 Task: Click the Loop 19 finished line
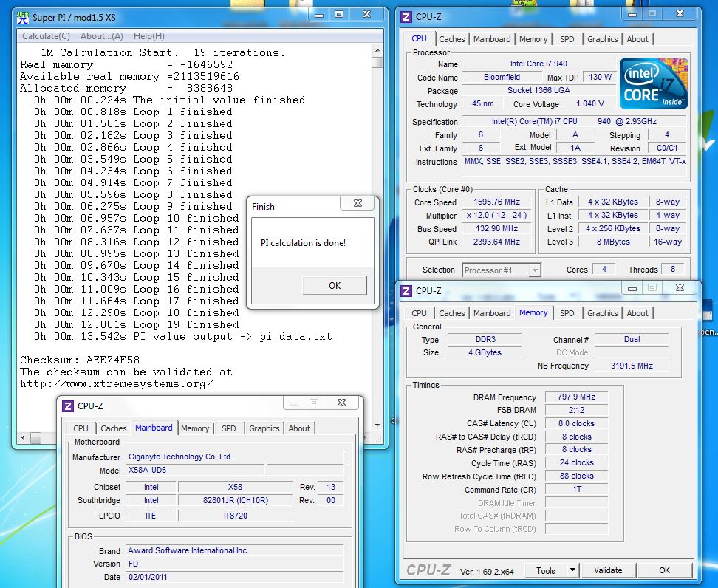(137, 325)
